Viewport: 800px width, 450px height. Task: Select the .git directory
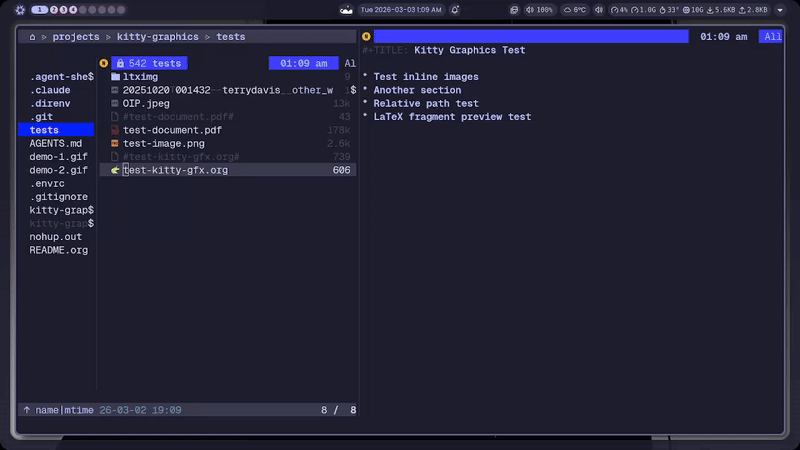(41, 117)
